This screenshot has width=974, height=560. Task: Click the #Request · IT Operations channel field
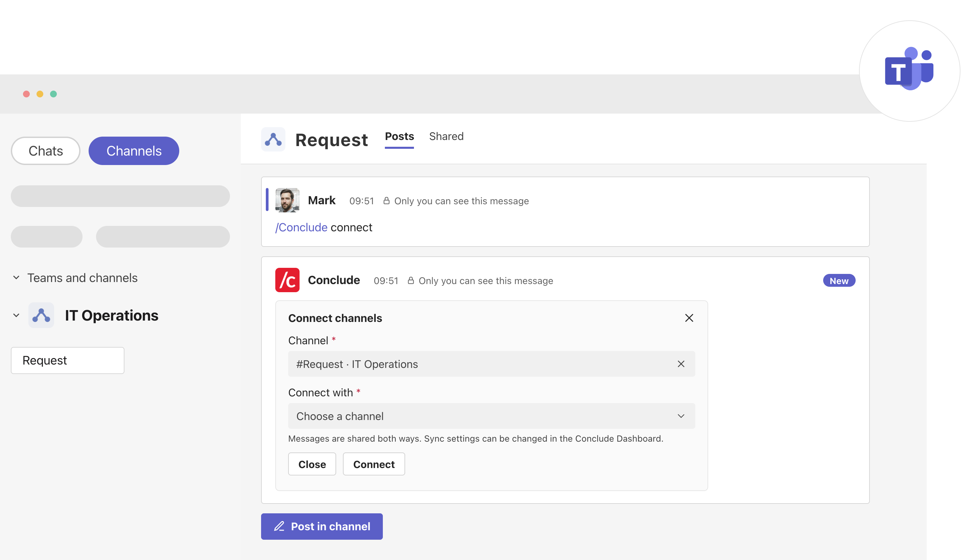(x=491, y=364)
